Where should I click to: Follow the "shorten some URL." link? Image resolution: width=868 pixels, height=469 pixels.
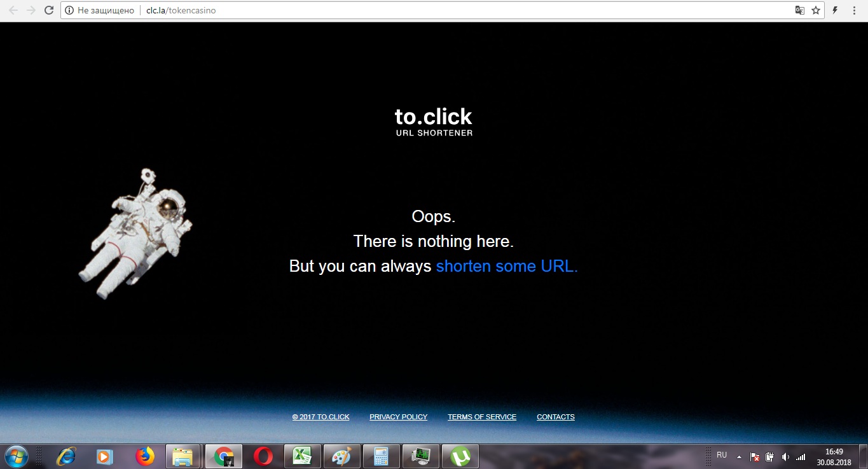coord(507,266)
